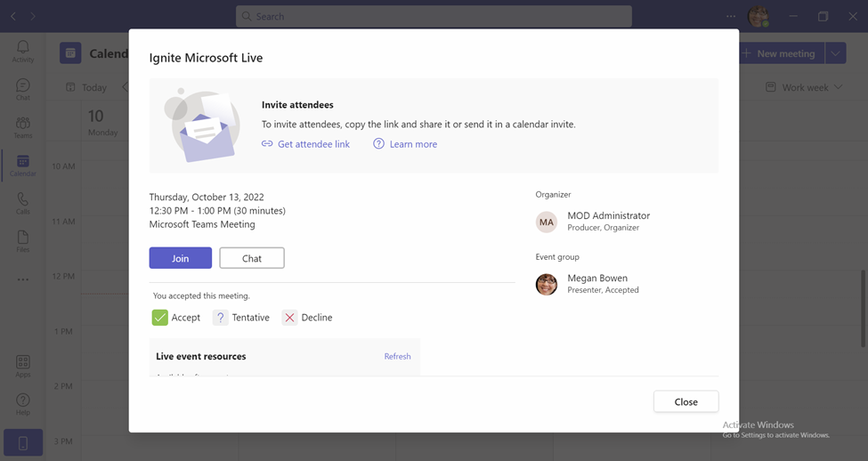Restore down the Teams window
868x461 pixels.
[x=823, y=16]
